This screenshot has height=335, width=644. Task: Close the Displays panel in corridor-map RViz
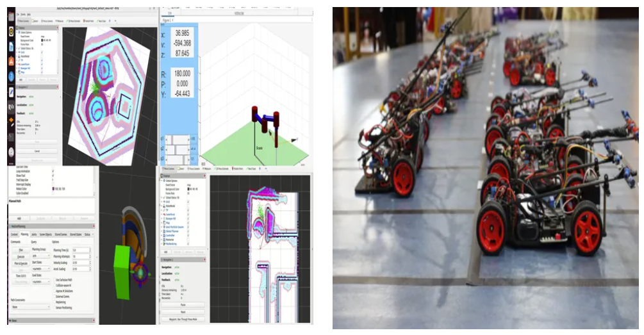(204, 176)
